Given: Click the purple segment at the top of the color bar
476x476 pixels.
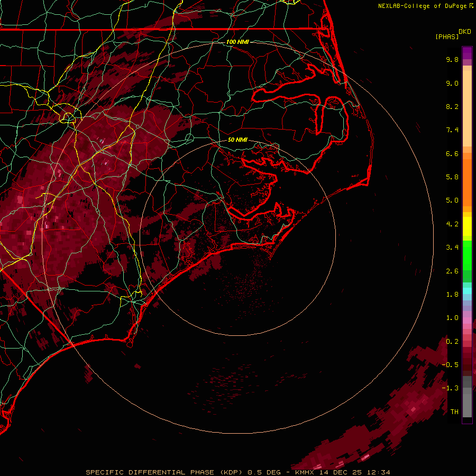Looking at the screenshot, I should pyautogui.click(x=467, y=53).
